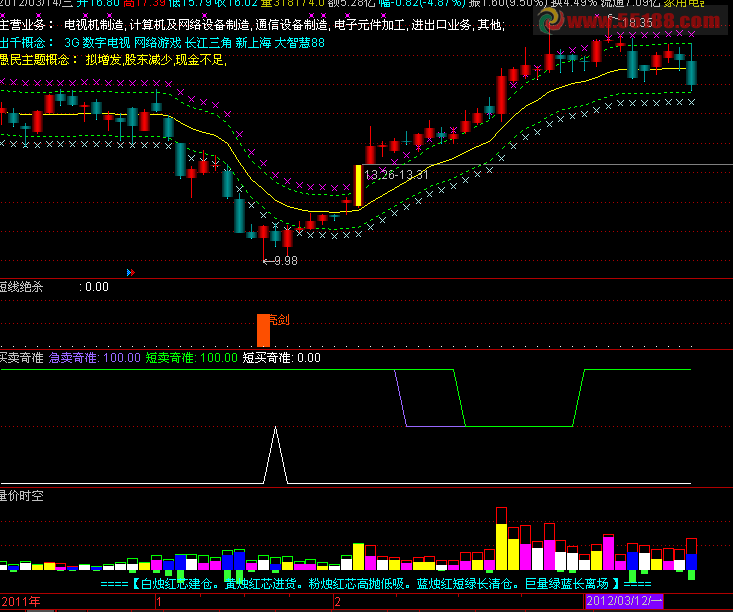Open the 量价时空 indicator title
The height and width of the screenshot is (612, 733).
(22, 496)
